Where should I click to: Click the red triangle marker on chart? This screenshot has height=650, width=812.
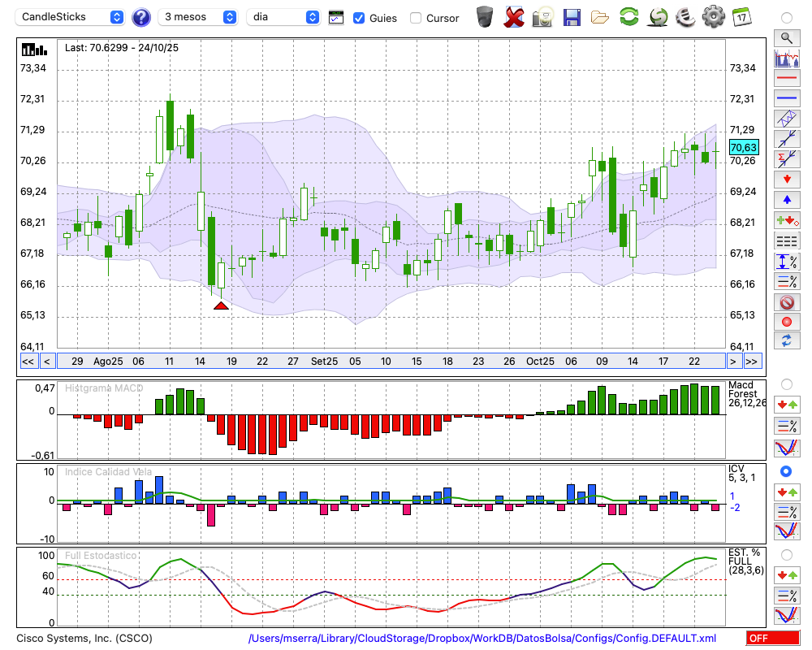point(221,305)
